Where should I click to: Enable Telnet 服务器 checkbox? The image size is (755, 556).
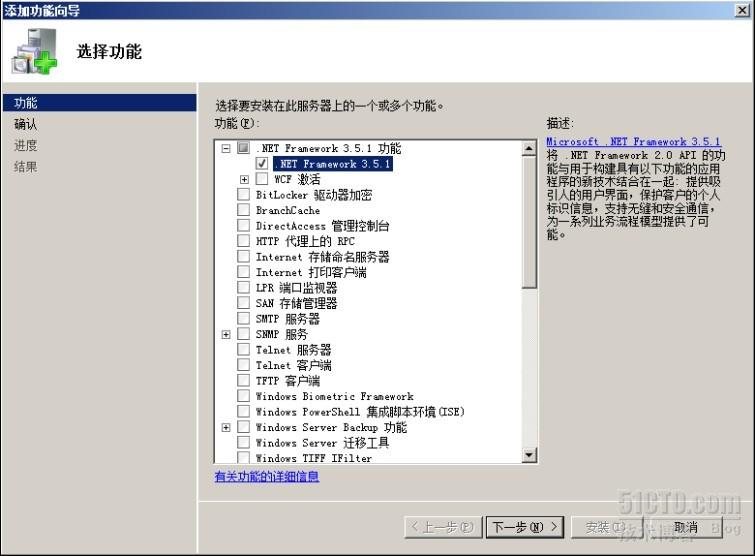coord(244,349)
